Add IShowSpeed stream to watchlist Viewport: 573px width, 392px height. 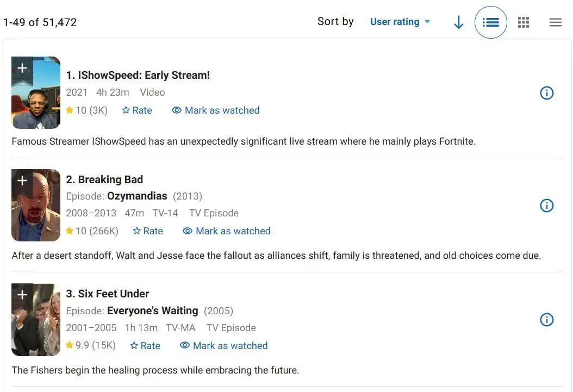[22, 68]
